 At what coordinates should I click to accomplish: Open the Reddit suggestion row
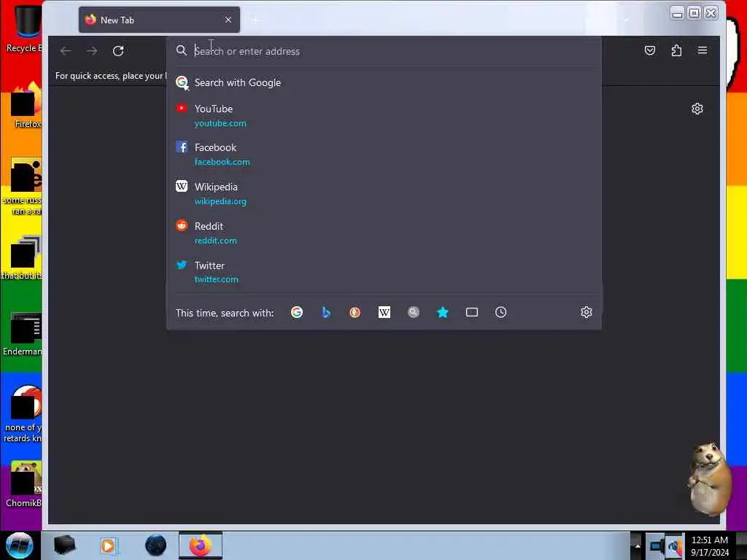(384, 233)
